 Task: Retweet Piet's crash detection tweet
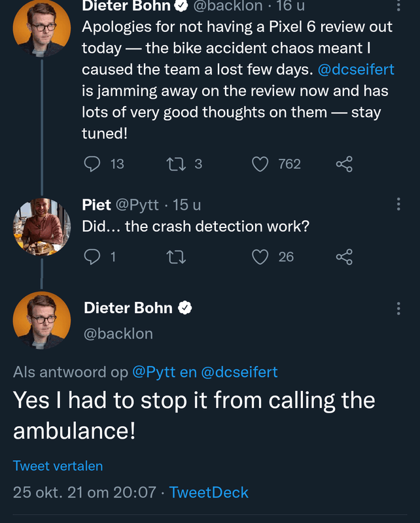click(177, 257)
